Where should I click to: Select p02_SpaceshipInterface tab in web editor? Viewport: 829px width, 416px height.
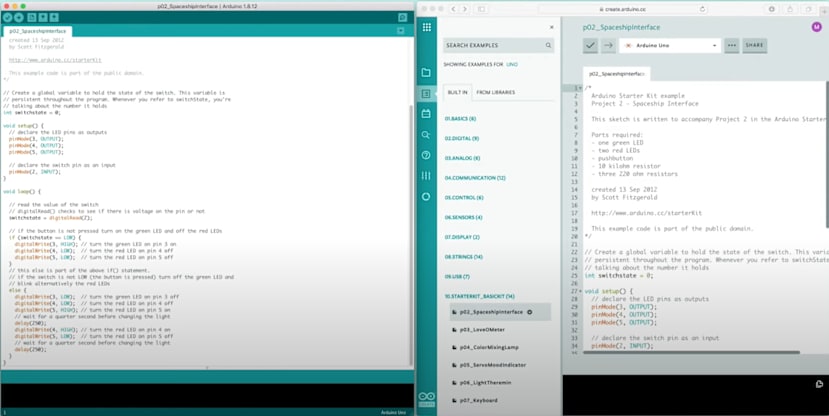[616, 74]
